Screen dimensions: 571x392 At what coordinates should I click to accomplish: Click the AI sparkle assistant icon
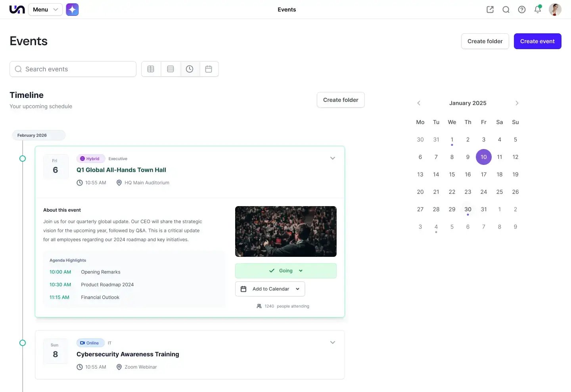pos(72,10)
